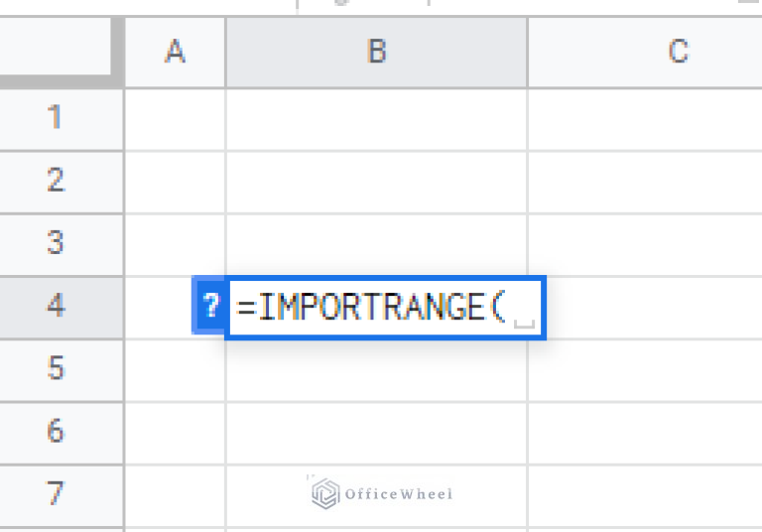762x532 pixels.
Task: Select row 1 header
Action: [56, 118]
